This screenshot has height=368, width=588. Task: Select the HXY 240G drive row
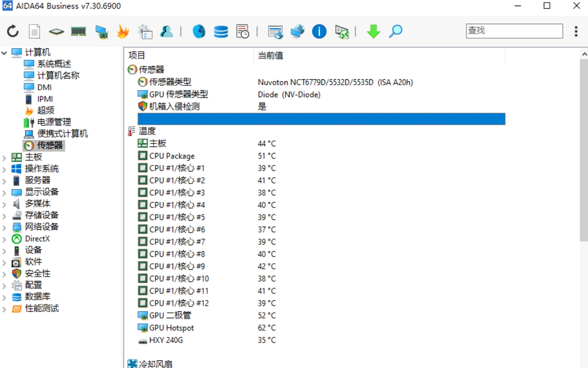click(321, 340)
